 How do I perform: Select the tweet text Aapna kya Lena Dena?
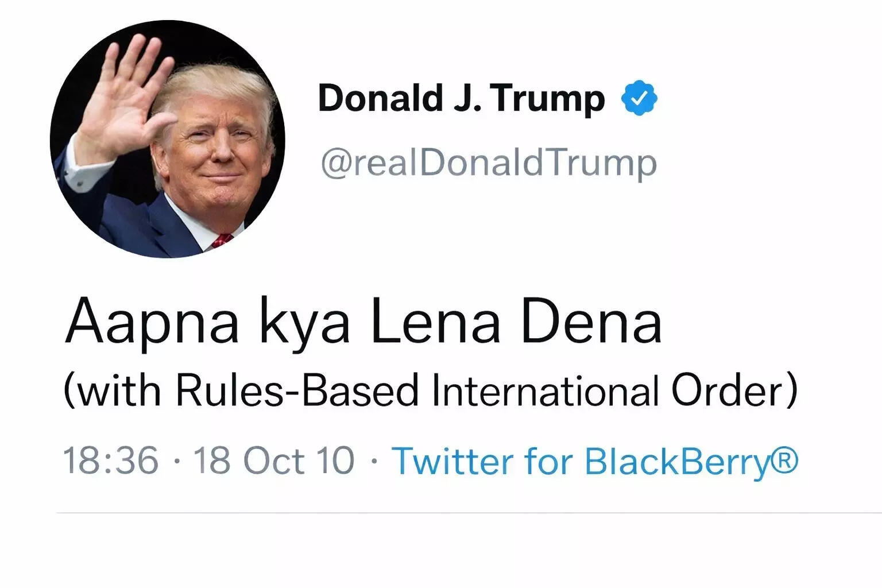coord(362,322)
